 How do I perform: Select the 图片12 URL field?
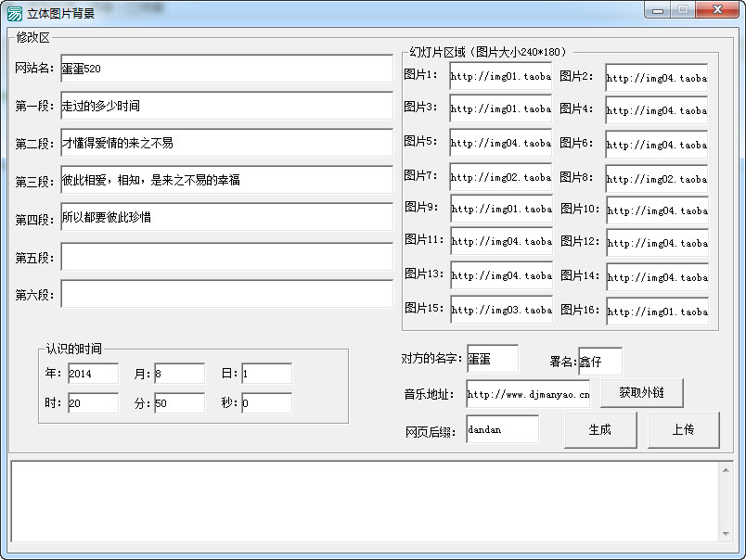[x=658, y=243]
